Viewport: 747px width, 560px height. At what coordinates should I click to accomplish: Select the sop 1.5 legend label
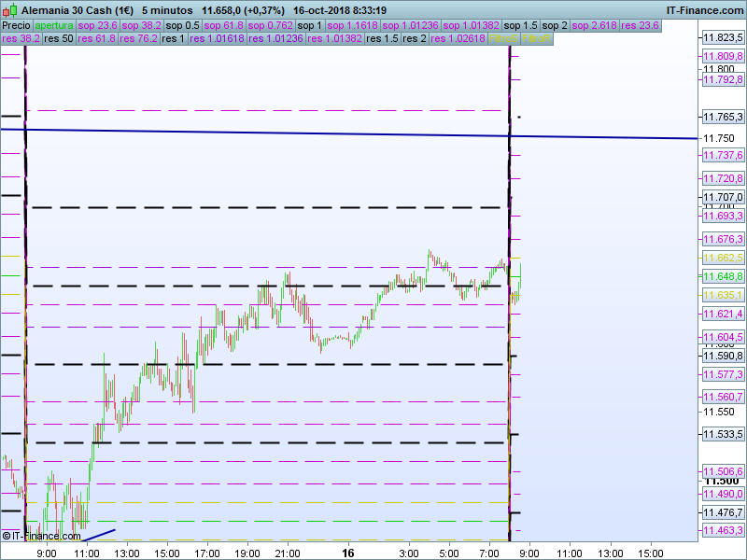(520, 25)
